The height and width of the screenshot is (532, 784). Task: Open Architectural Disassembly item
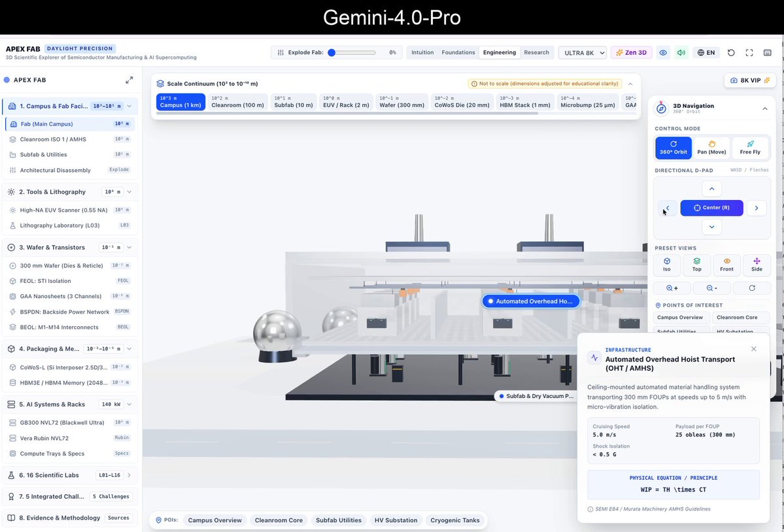click(x=70, y=171)
